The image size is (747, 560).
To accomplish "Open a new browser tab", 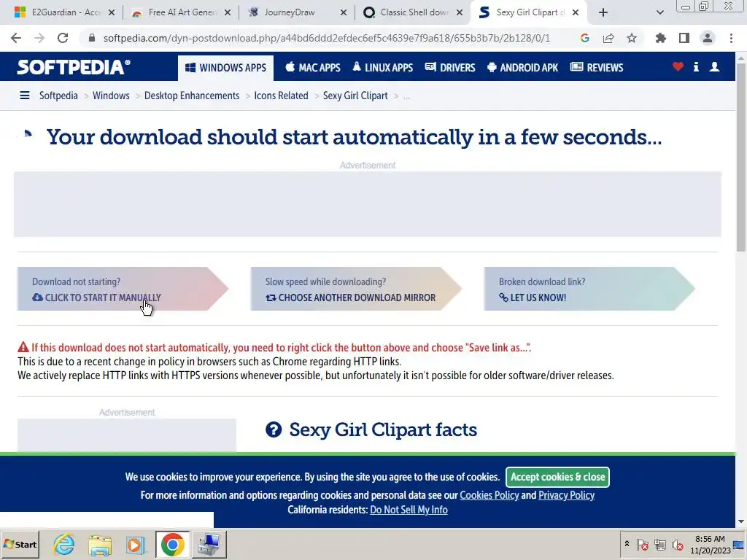I will (x=603, y=12).
